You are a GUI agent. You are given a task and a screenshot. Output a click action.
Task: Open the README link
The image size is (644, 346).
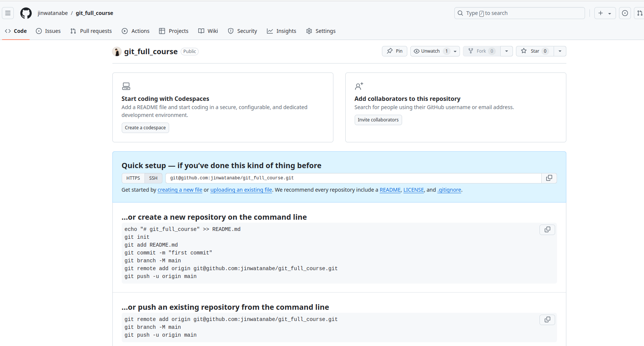pyautogui.click(x=390, y=190)
